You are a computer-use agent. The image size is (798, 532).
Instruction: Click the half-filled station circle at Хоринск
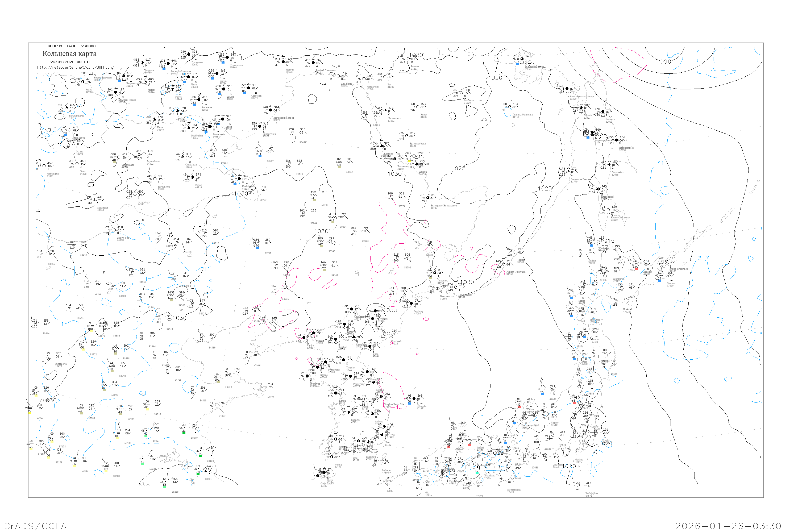143,63
